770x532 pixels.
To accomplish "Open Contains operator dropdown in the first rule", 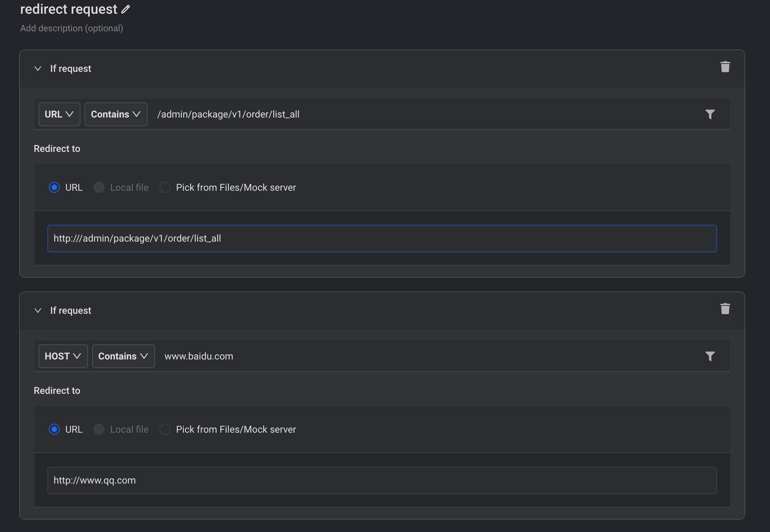I will [116, 114].
